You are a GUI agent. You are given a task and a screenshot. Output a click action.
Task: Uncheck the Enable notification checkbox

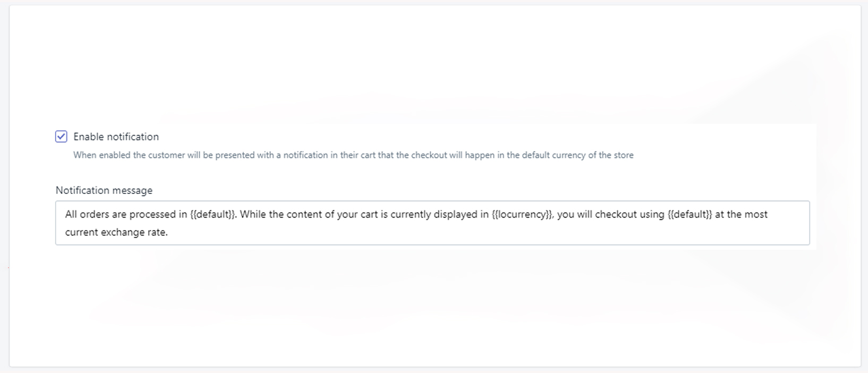pyautogui.click(x=61, y=137)
